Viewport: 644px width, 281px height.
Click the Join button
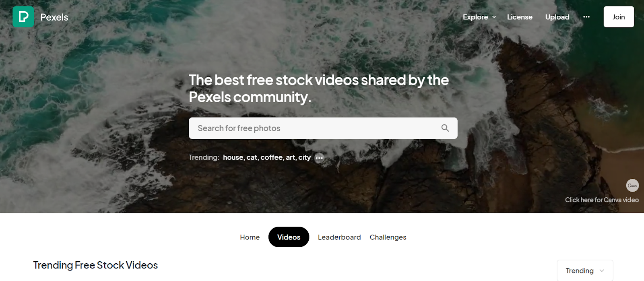click(x=619, y=17)
